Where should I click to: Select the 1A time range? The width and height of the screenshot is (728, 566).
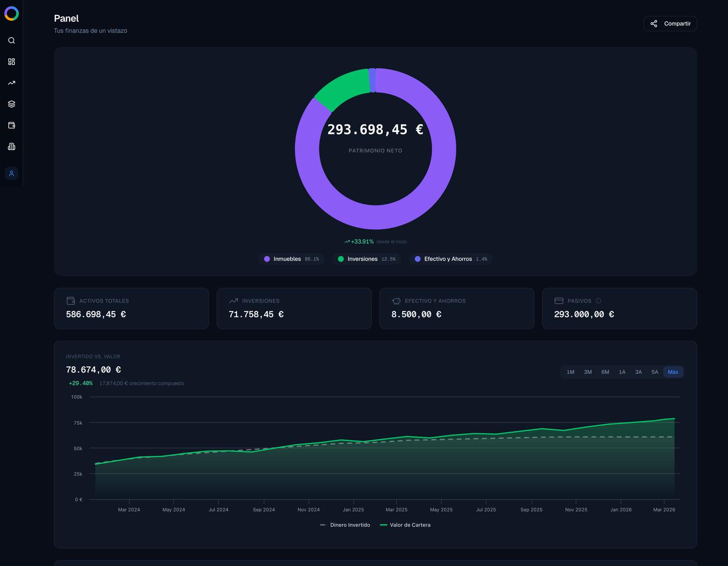click(x=622, y=372)
